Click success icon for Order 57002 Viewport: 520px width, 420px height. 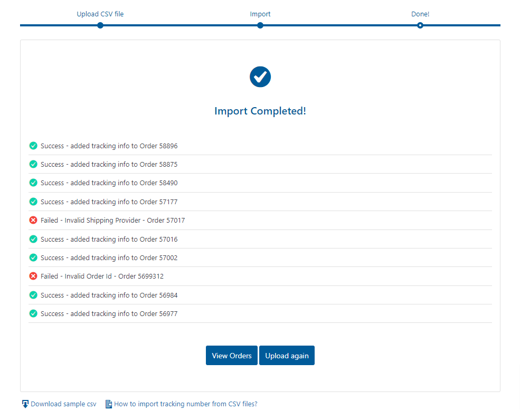[x=33, y=257]
